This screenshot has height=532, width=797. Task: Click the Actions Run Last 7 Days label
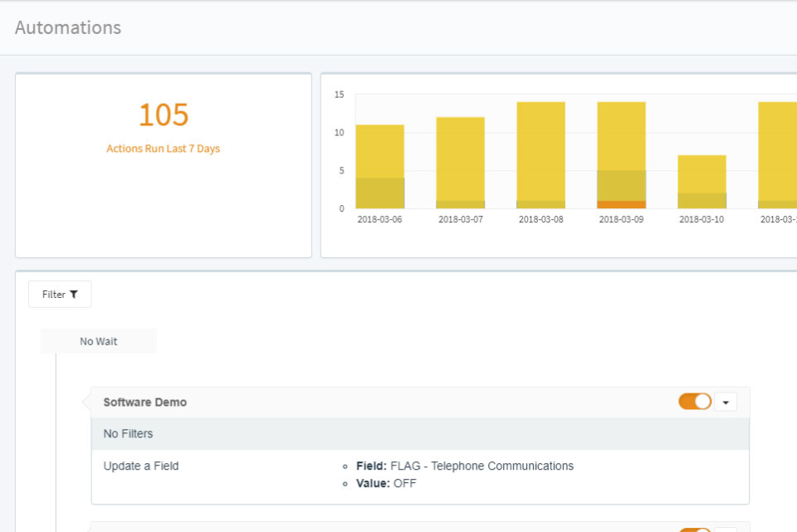164,149
